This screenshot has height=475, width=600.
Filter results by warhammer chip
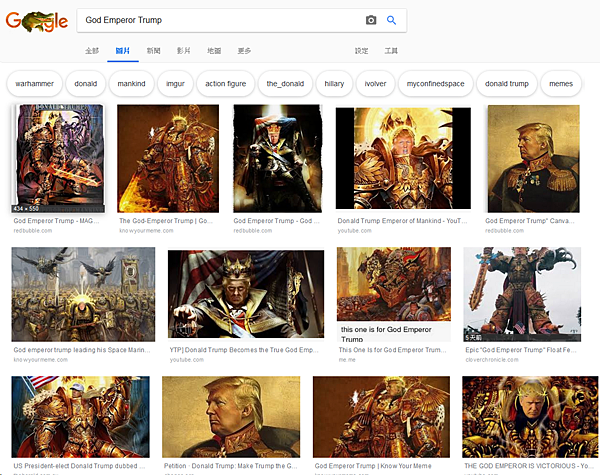coord(34,83)
